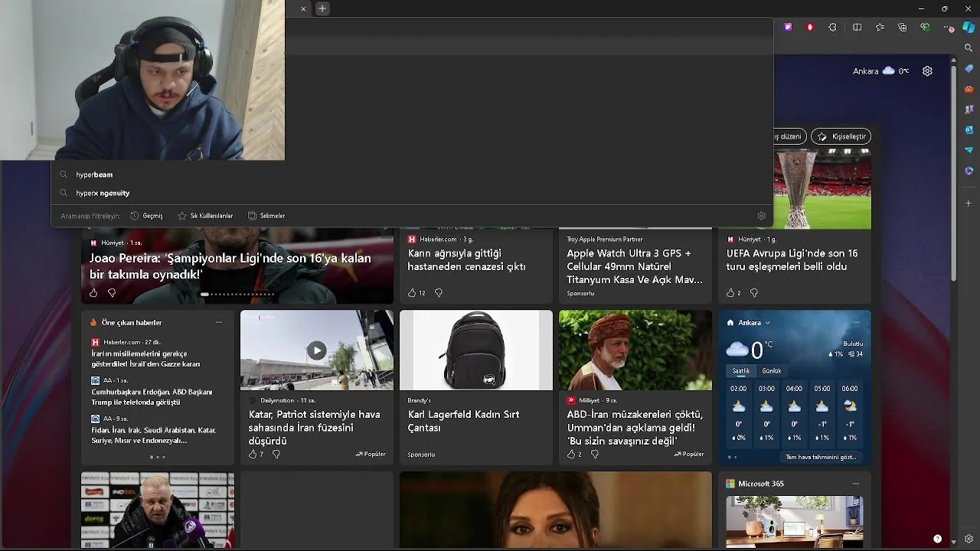Select the hyperbeam search suggestion
Viewport: 980px width, 551px height.
click(412, 174)
